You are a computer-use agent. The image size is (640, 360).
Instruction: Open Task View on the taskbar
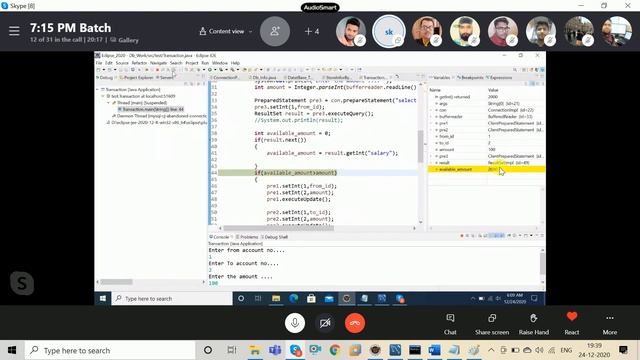pos(231,350)
